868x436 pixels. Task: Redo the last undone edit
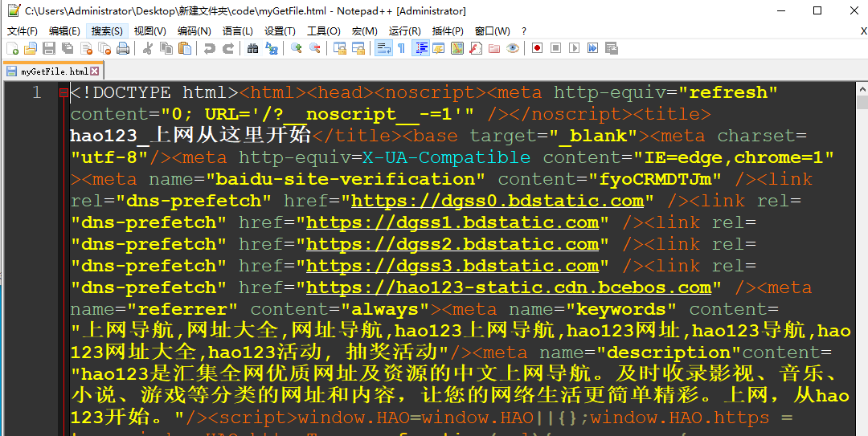point(228,48)
